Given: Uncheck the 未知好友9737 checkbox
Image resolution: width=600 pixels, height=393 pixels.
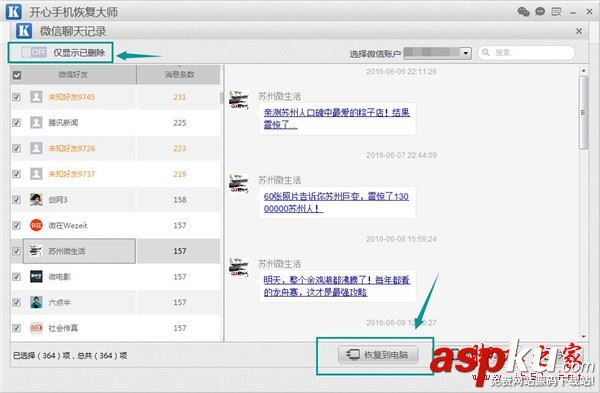Looking at the screenshot, I should click(x=16, y=174).
